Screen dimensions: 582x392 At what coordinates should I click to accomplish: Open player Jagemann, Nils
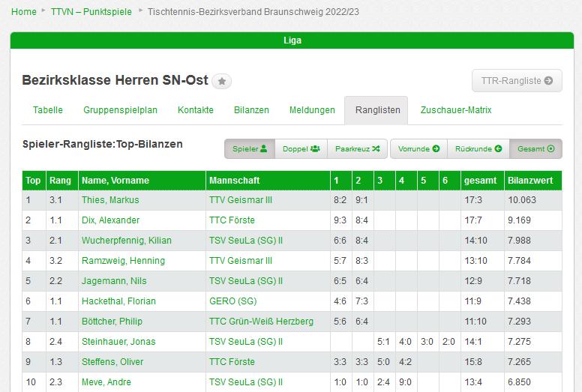point(114,281)
